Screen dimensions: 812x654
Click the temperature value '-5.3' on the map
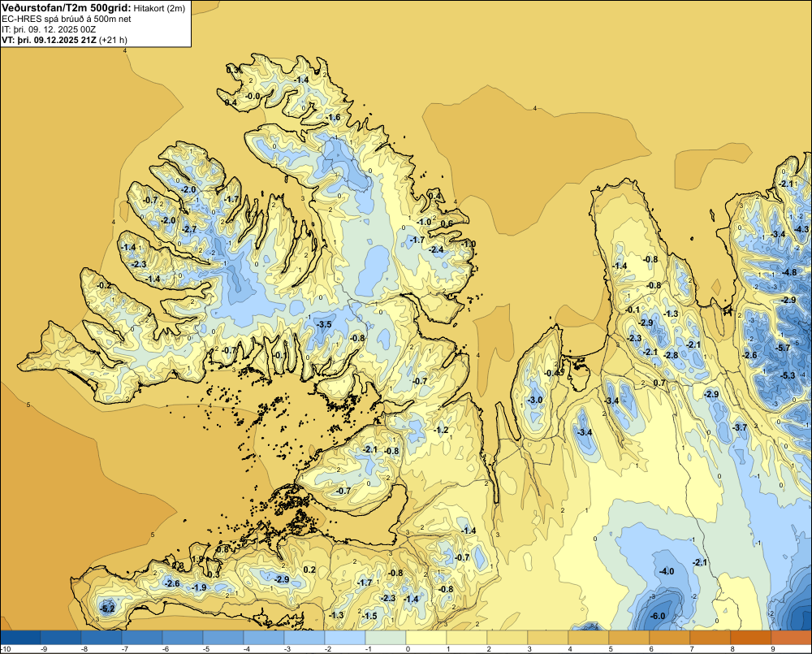point(788,375)
